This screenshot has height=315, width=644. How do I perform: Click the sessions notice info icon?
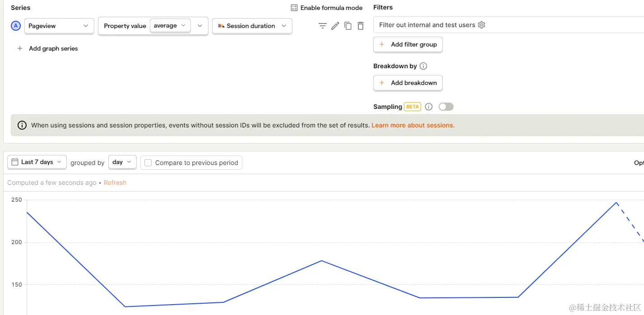pyautogui.click(x=22, y=125)
